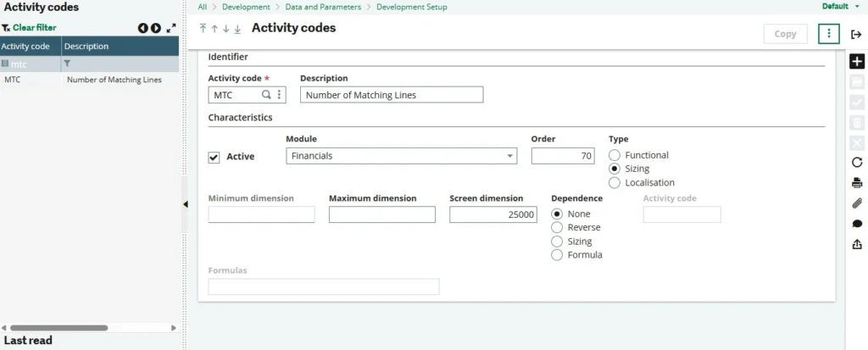Click the Clear filter link

[34, 28]
